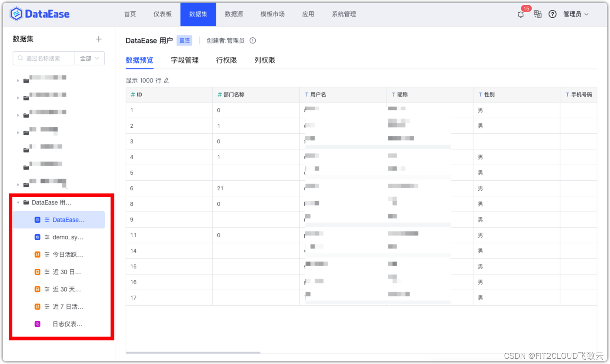
Task: Click the plus icon to add dataset
Action: pyautogui.click(x=99, y=39)
